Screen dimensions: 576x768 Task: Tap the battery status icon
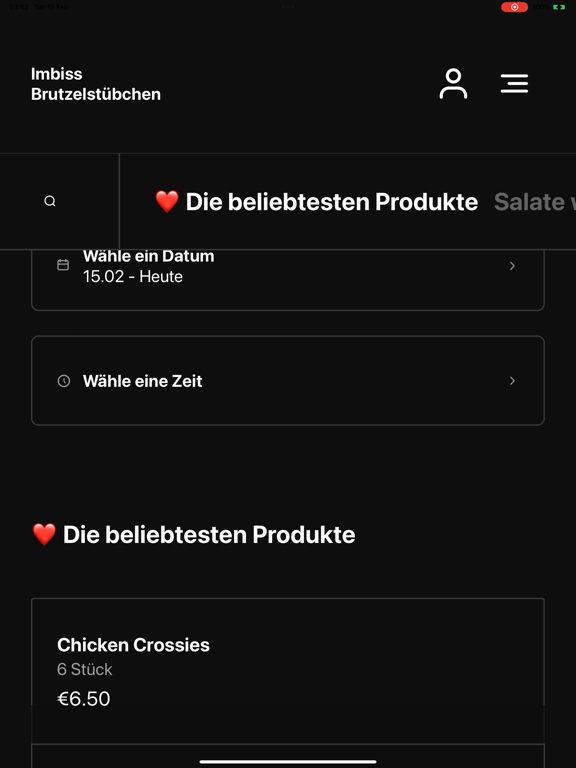click(x=559, y=7)
